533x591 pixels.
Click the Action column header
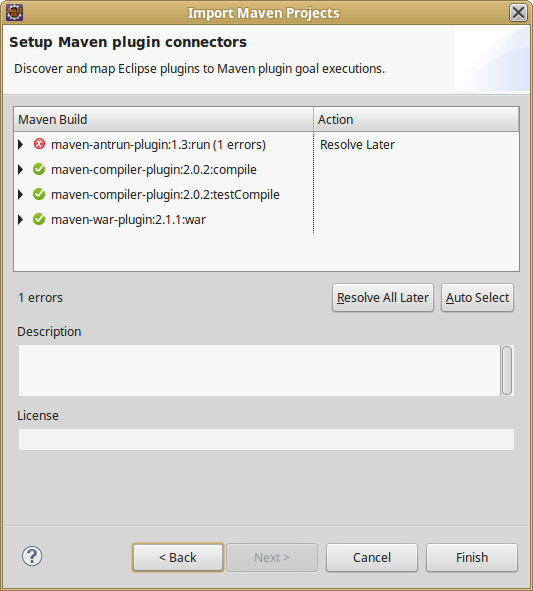pos(416,119)
